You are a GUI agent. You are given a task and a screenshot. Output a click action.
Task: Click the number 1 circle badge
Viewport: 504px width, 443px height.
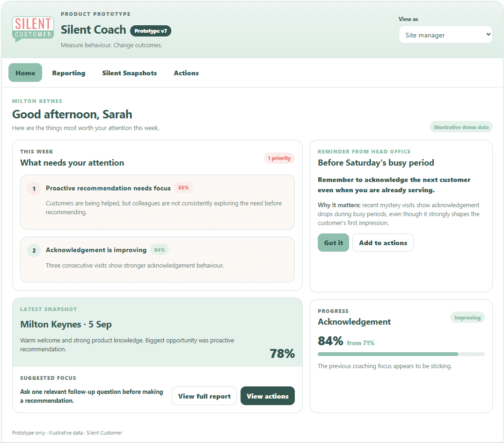[x=34, y=189]
